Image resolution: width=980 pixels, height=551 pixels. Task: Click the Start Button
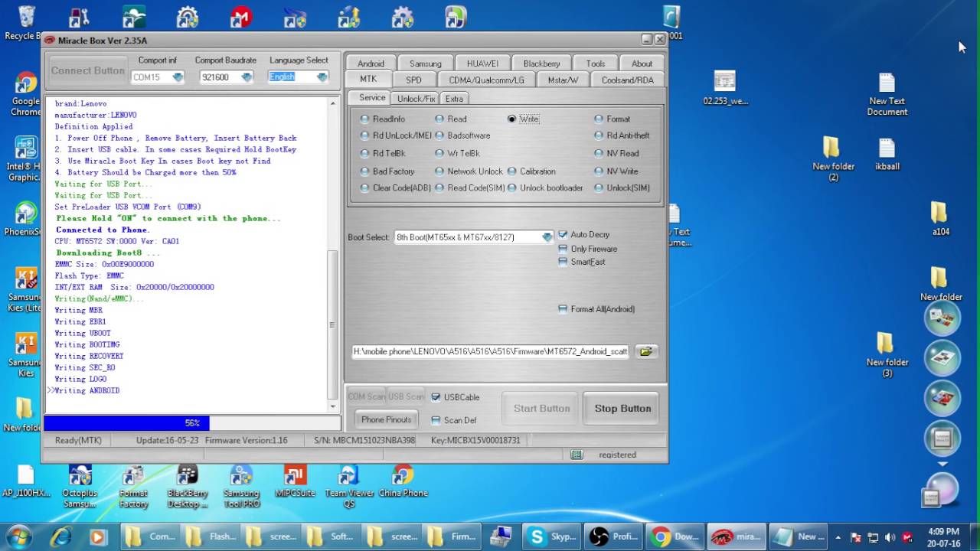(x=541, y=409)
